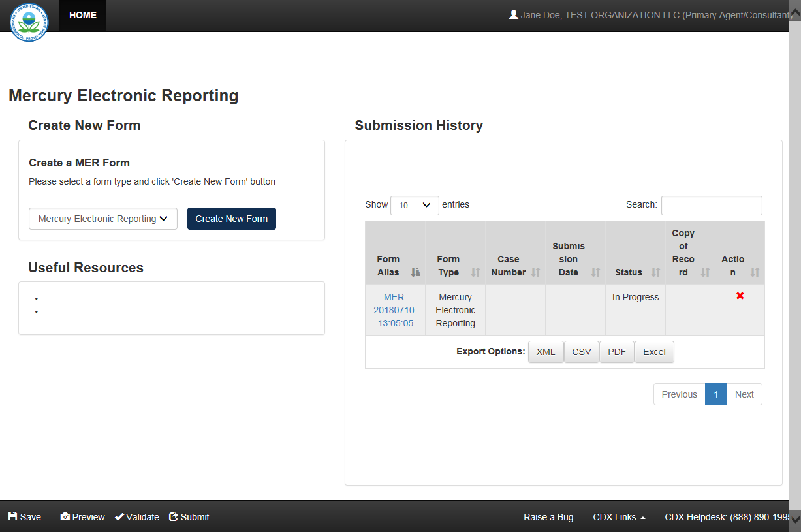The height and width of the screenshot is (532, 801).
Task: Export the table as PDF
Action: [616, 352]
